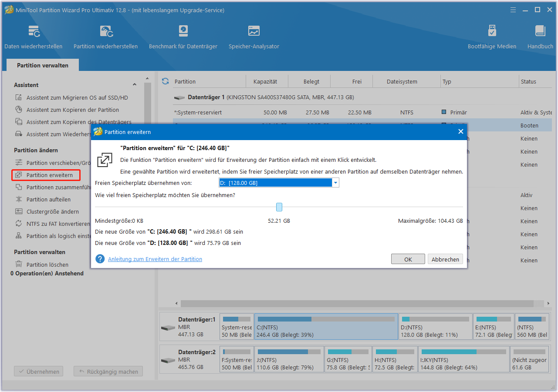Collapse the Assistent section

135,85
